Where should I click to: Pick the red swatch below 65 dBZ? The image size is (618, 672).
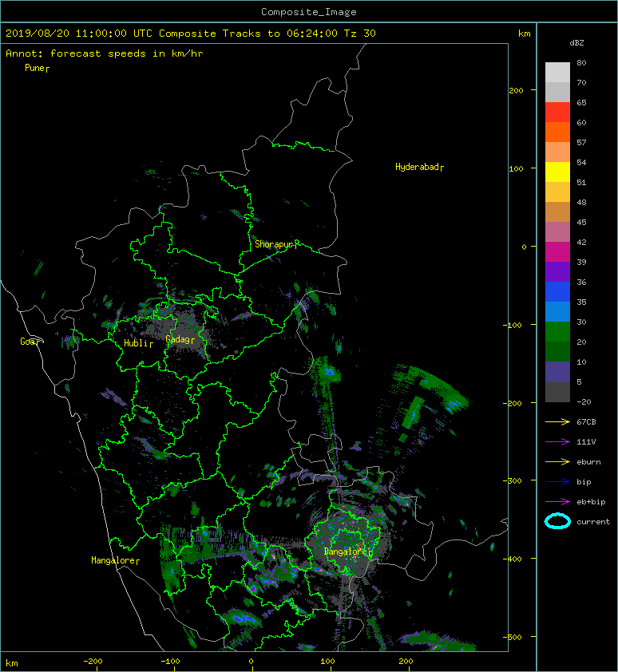pos(557,113)
